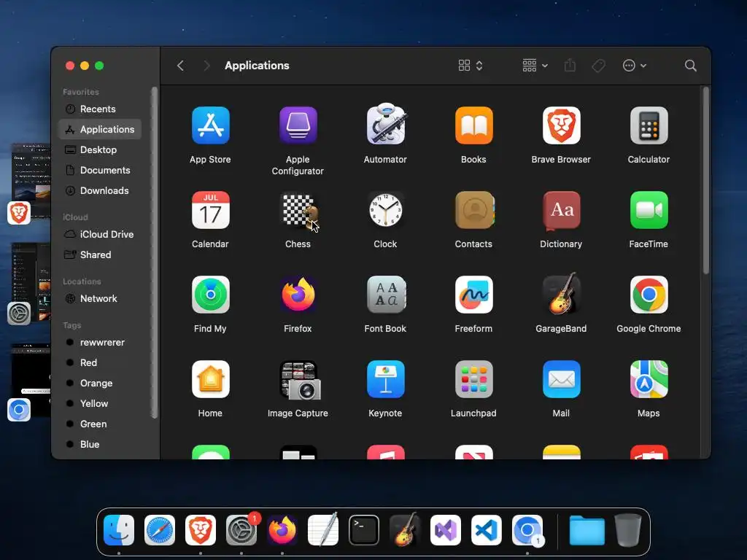Open TextEdit from the Dock
Image resolution: width=747 pixels, height=560 pixels.
pos(323,529)
